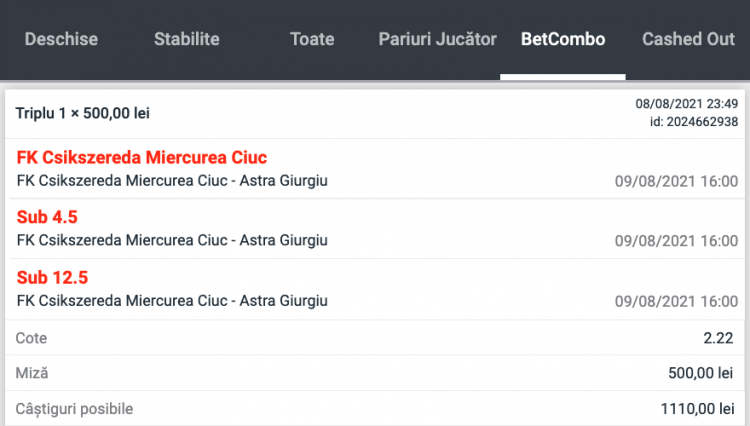Open the match listed under Sub 12.5
This screenshot has height=426, width=750.
[172, 300]
